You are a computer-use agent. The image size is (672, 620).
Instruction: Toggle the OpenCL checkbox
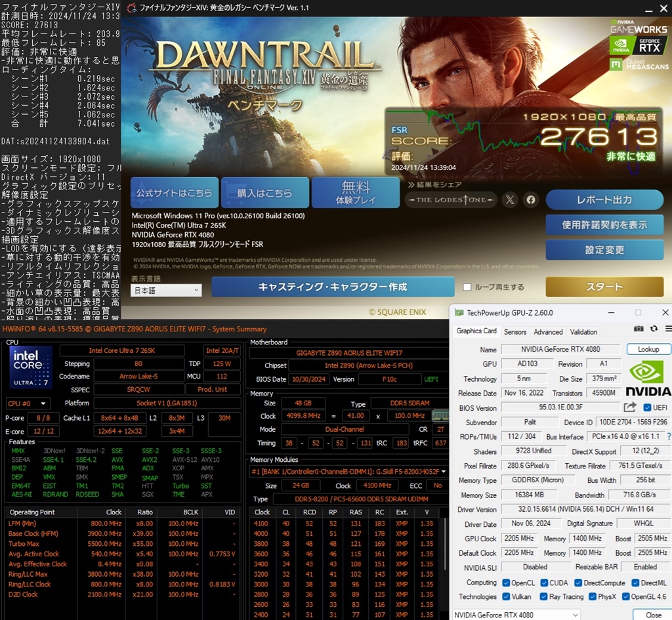506,583
